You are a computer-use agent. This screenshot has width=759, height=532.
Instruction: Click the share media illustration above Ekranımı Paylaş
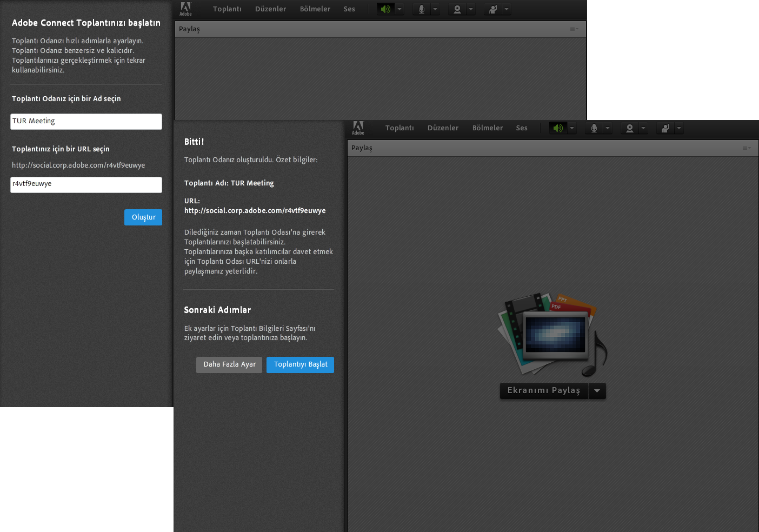[x=552, y=335]
